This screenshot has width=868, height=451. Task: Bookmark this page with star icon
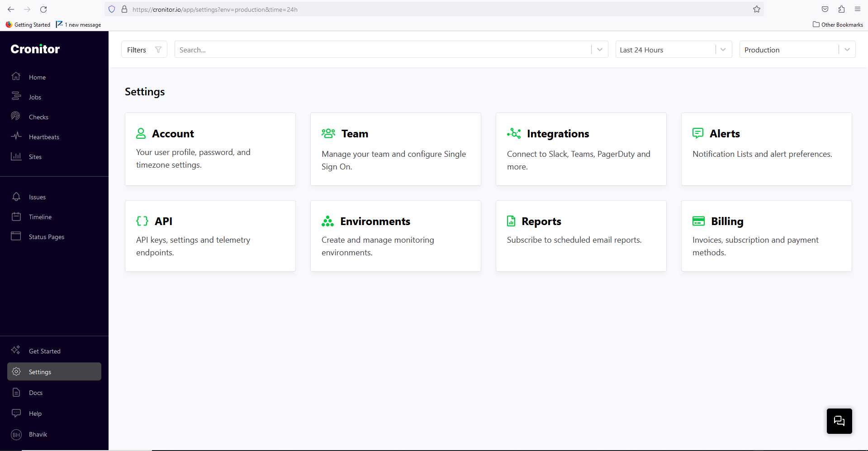click(x=756, y=9)
